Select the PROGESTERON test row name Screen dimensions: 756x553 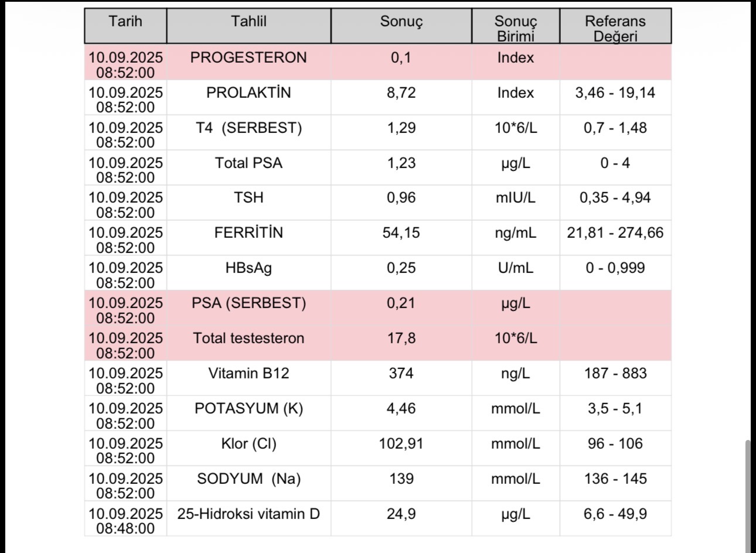[248, 57]
